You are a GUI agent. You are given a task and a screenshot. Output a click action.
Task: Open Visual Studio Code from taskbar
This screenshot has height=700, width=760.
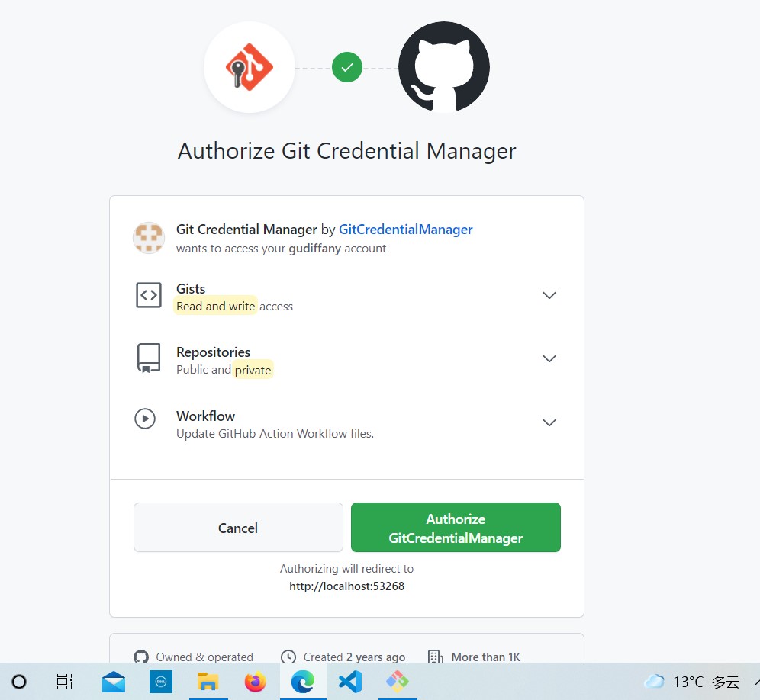tap(350, 682)
